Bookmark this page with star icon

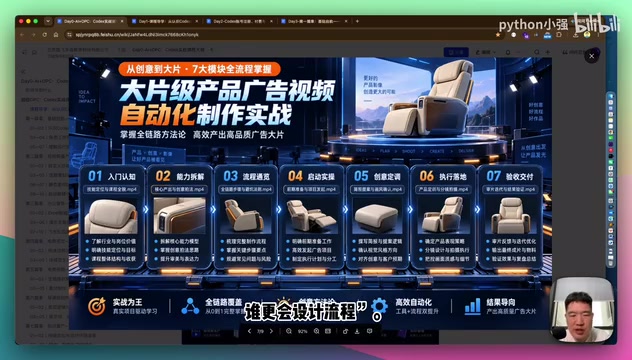[498, 35]
